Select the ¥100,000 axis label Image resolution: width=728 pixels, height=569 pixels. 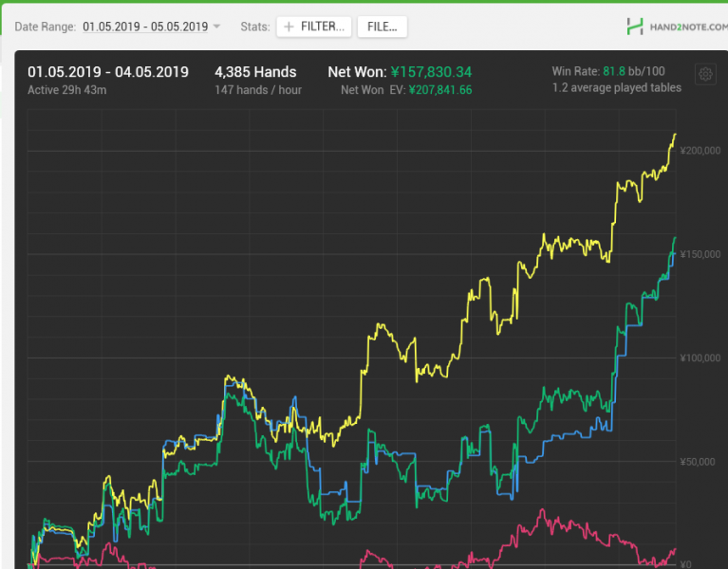700,358
